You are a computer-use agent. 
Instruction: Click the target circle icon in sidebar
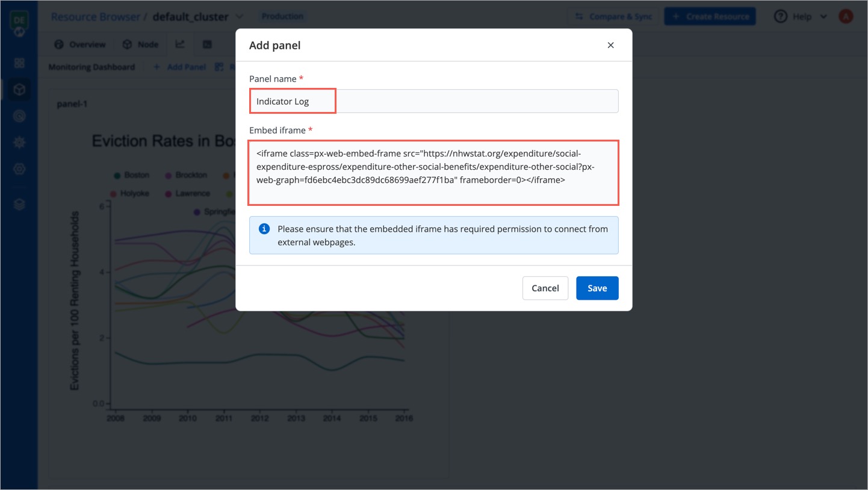(x=19, y=116)
